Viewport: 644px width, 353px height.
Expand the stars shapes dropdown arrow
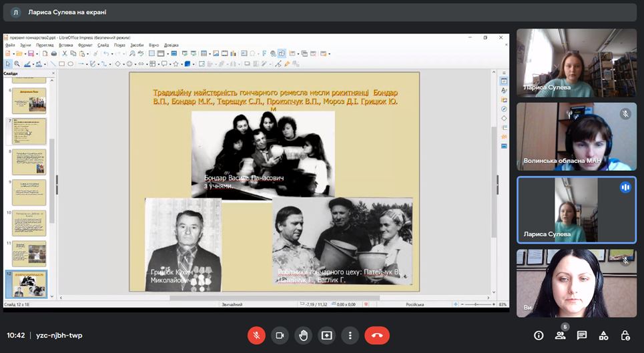click(182, 64)
